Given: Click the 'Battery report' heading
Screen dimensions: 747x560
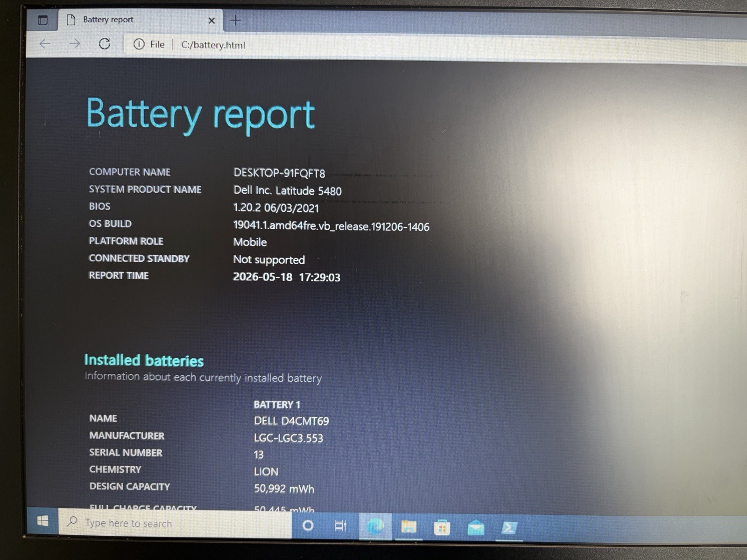Looking at the screenshot, I should tap(201, 115).
